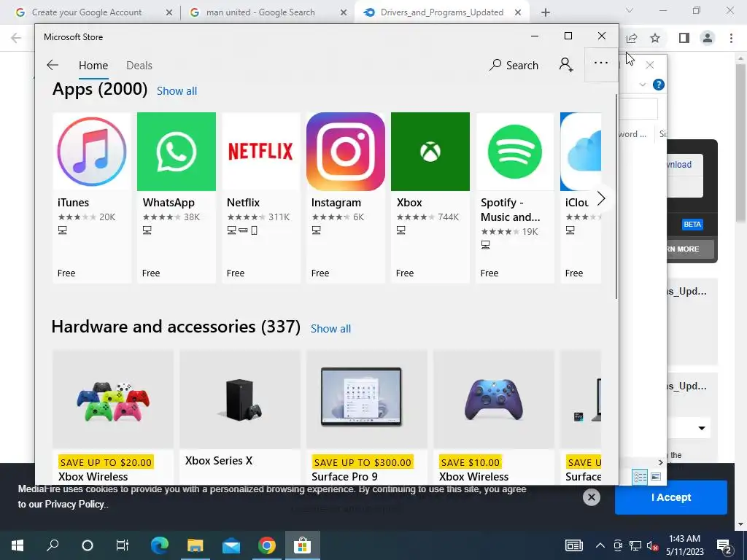Open Task View on the taskbar
Screen dimensions: 747x560
(122, 545)
